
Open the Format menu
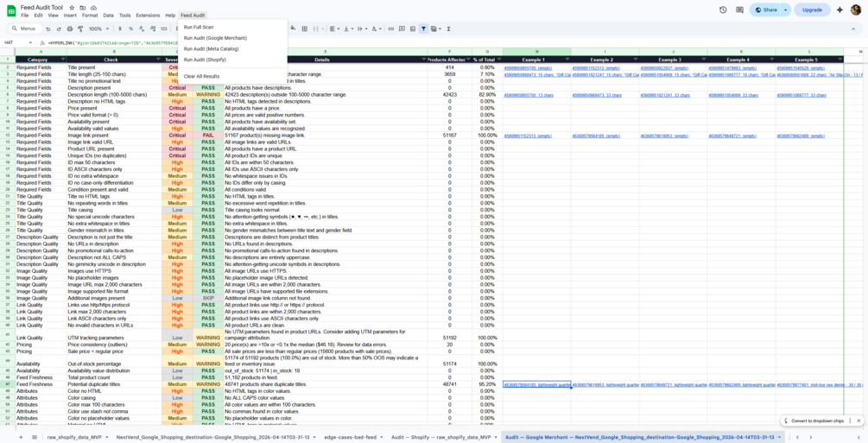[x=90, y=16]
